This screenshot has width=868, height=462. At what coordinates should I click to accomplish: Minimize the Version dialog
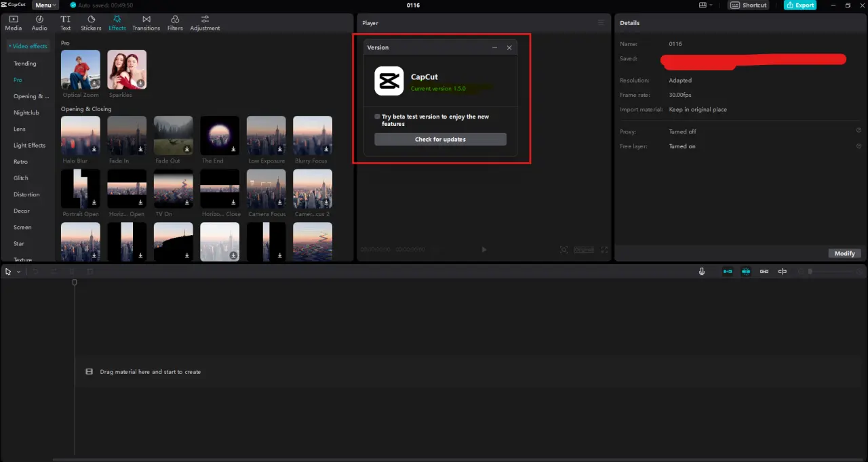tap(494, 47)
